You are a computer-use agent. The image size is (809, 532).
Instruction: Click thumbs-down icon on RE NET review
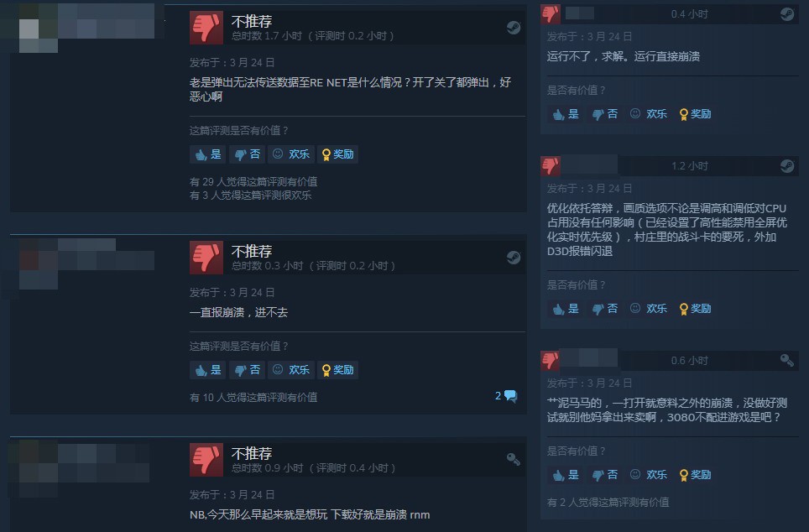207,28
